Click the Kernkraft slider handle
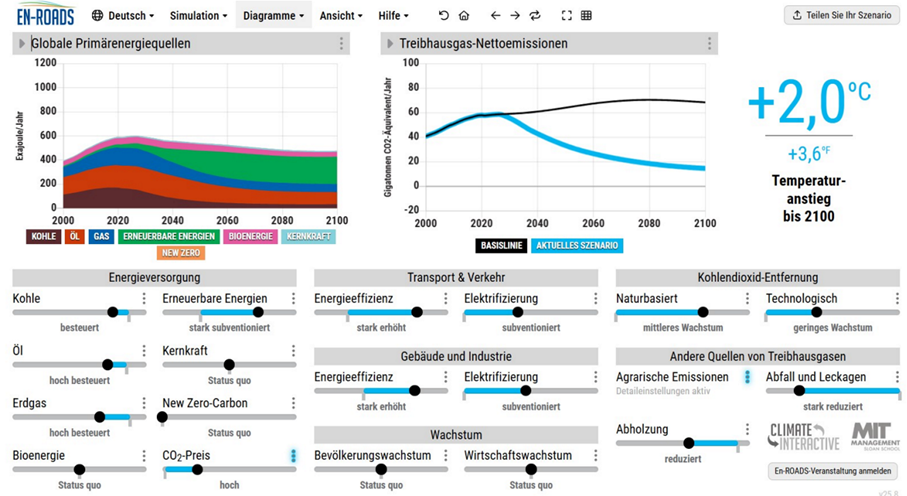 [x=229, y=365]
